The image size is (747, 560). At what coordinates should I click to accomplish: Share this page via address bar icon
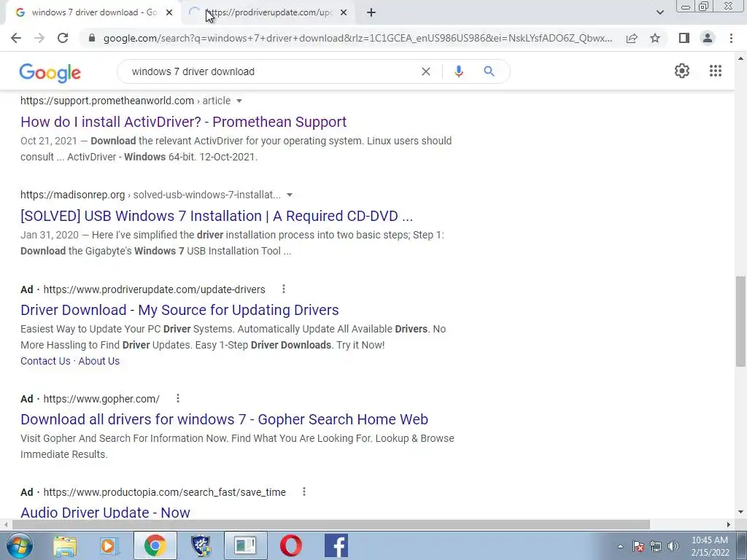(632, 38)
